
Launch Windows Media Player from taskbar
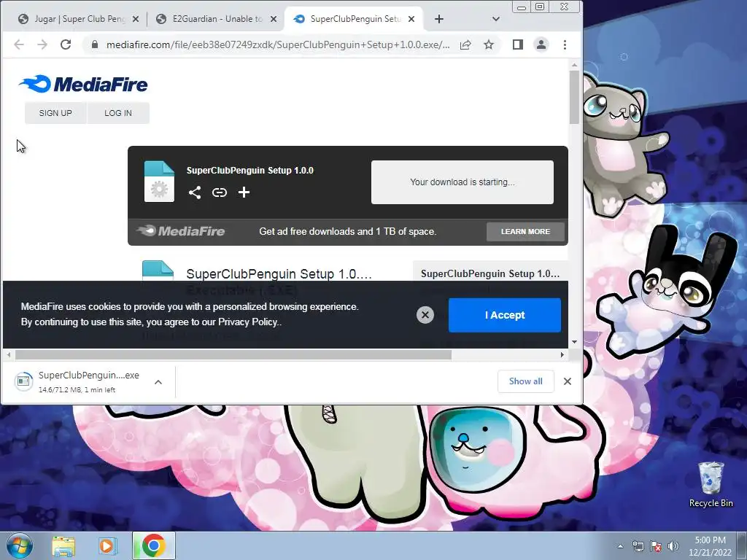107,545
